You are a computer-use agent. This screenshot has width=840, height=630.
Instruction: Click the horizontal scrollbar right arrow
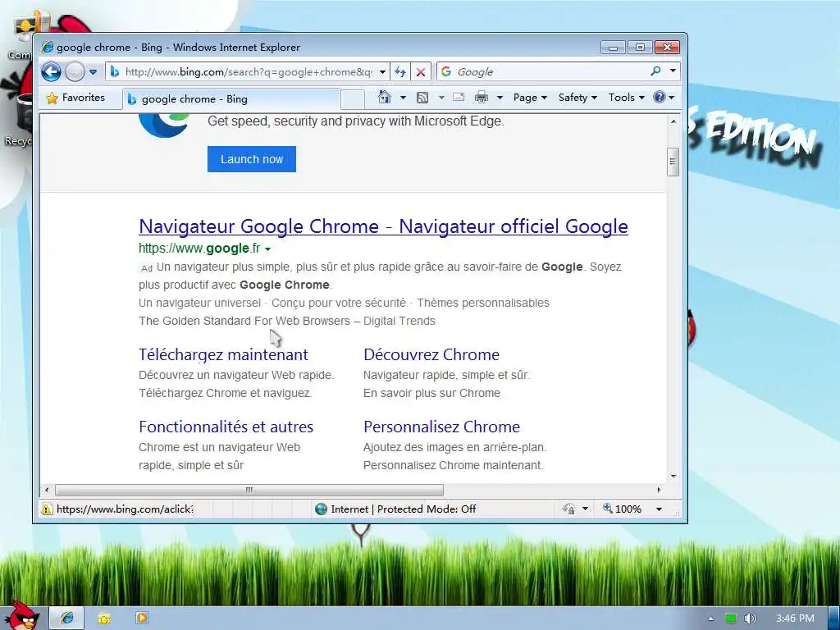(x=659, y=490)
